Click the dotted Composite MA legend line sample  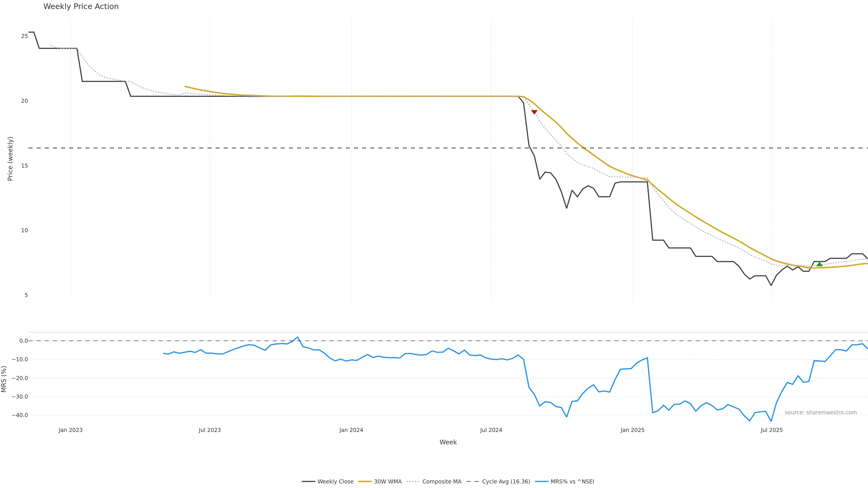(413, 482)
